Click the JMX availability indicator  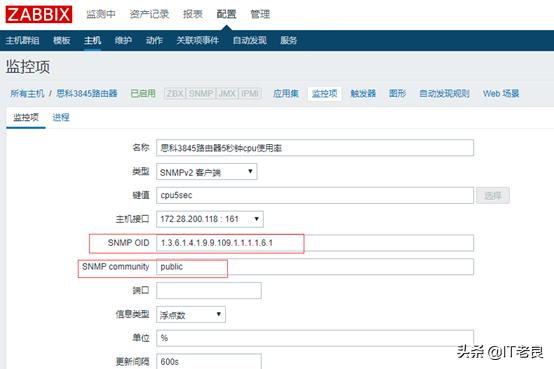[227, 94]
